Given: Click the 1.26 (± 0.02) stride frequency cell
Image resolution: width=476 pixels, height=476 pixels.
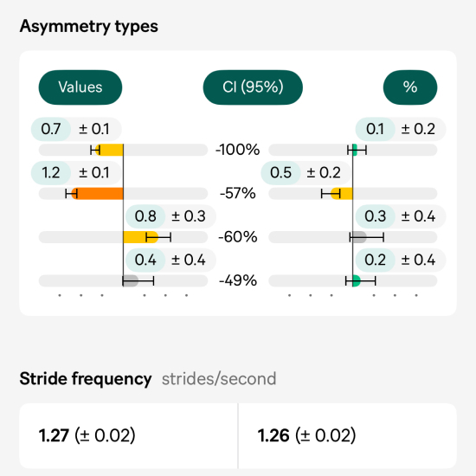Looking at the screenshot, I should (x=348, y=435).
